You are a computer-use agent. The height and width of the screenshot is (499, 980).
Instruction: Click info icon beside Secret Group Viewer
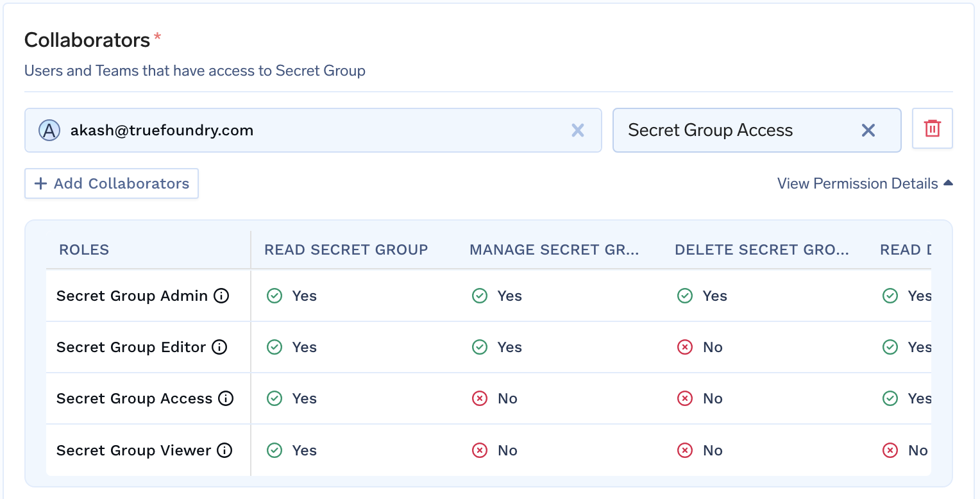coord(224,450)
